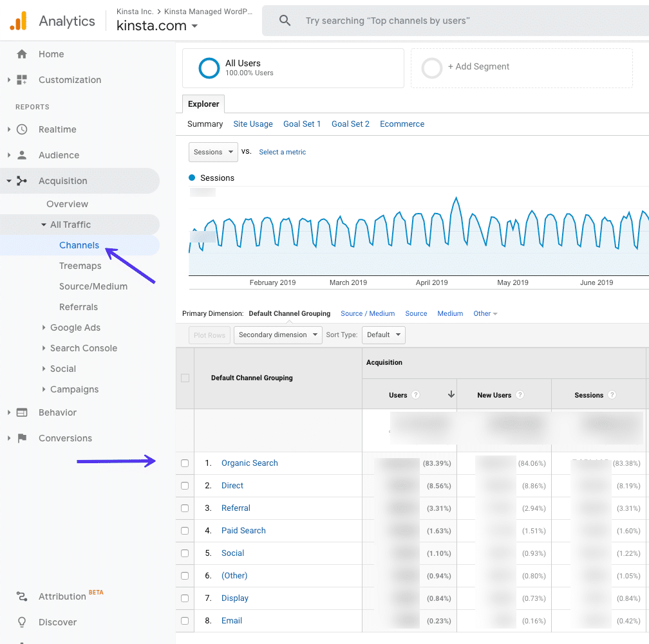649x644 pixels.
Task: Click the Behavior panel icon
Action: [21, 412]
